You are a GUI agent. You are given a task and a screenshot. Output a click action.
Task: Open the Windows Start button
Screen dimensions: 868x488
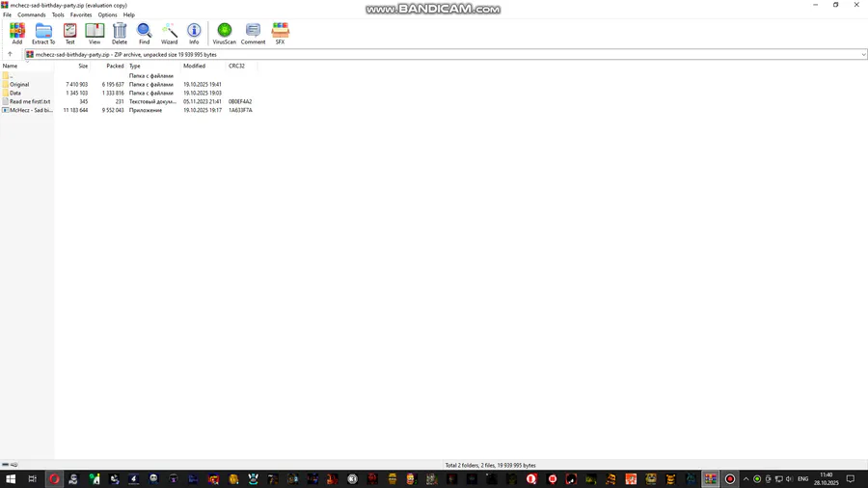coord(11,479)
